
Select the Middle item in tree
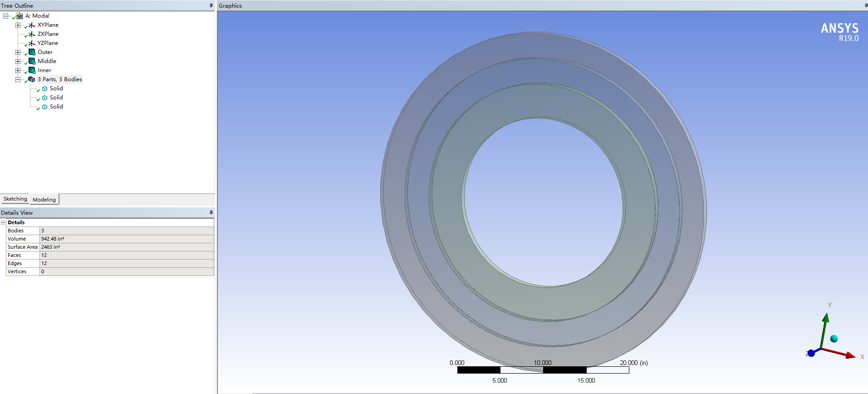coord(47,61)
